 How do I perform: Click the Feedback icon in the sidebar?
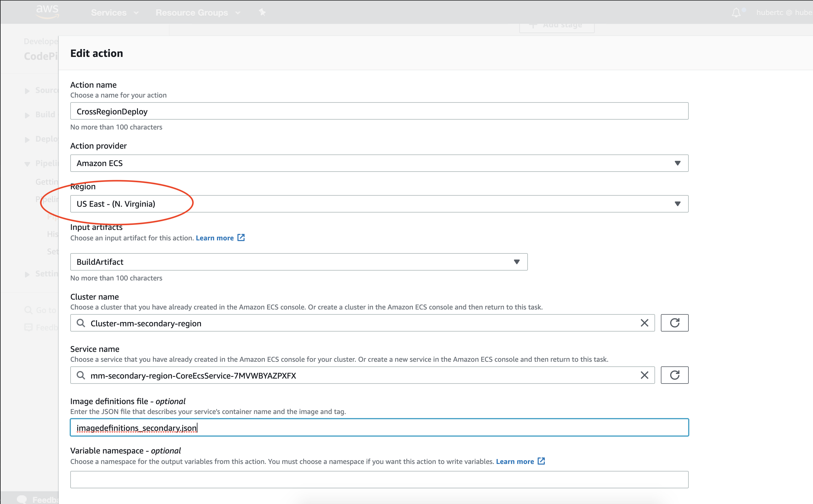pos(28,327)
